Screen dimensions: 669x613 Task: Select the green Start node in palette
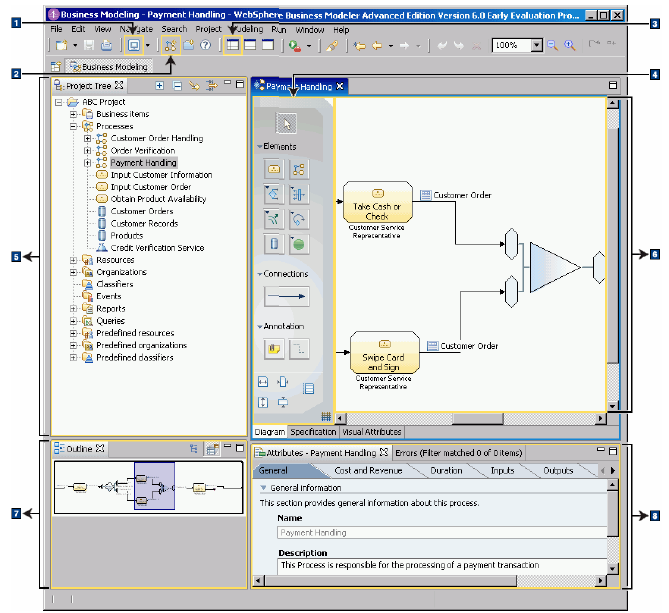(x=299, y=244)
